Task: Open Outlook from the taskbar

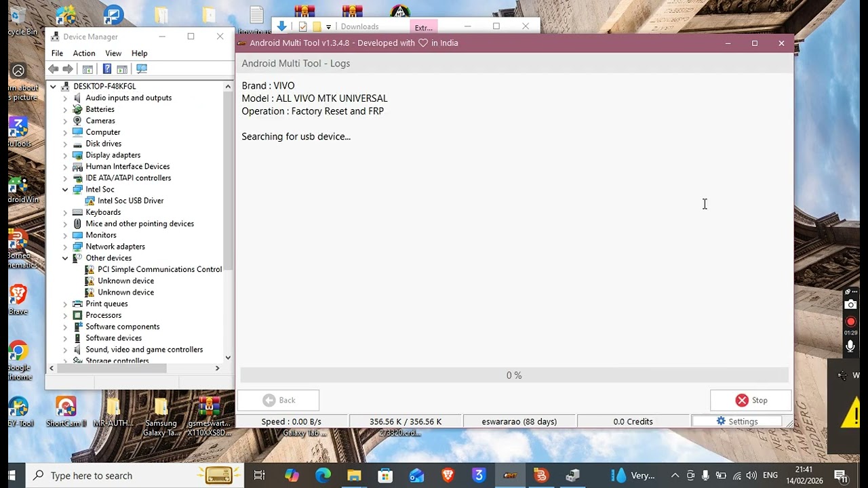Action: [x=416, y=476]
